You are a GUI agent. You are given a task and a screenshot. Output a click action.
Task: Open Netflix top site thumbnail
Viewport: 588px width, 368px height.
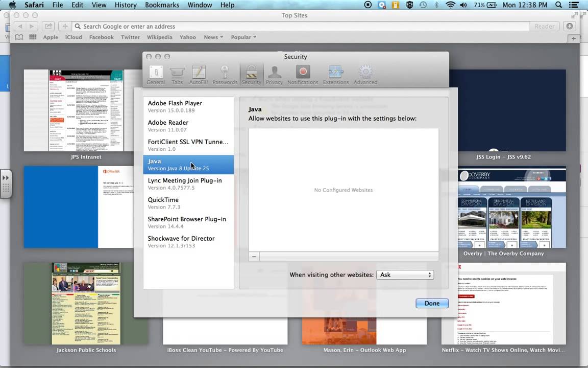[504, 304]
